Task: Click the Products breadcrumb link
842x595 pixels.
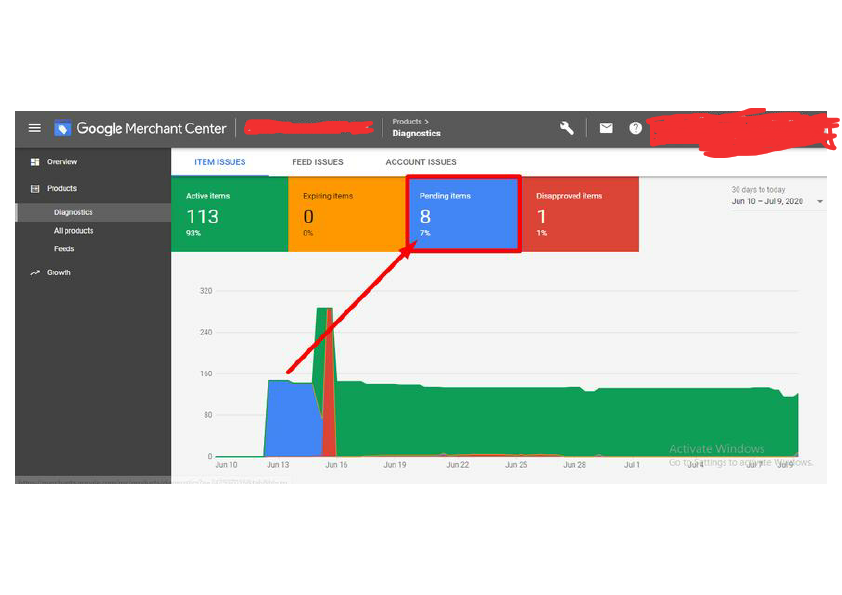Action: tap(407, 122)
